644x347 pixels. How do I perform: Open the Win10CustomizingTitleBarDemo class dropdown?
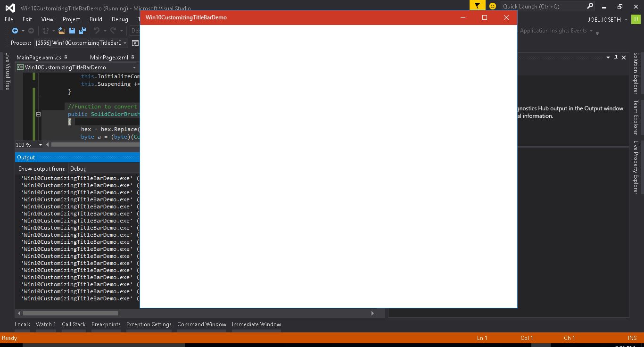coord(76,67)
